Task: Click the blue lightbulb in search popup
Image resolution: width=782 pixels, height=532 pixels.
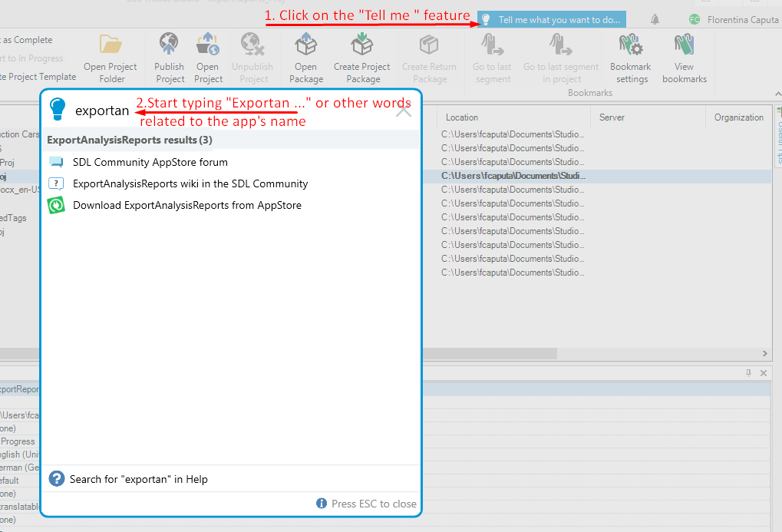Action: pos(58,109)
